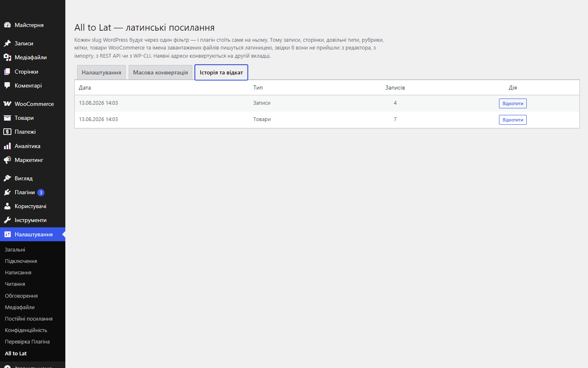Click the WooCommerce logo icon
The image size is (588, 368).
[7, 104]
